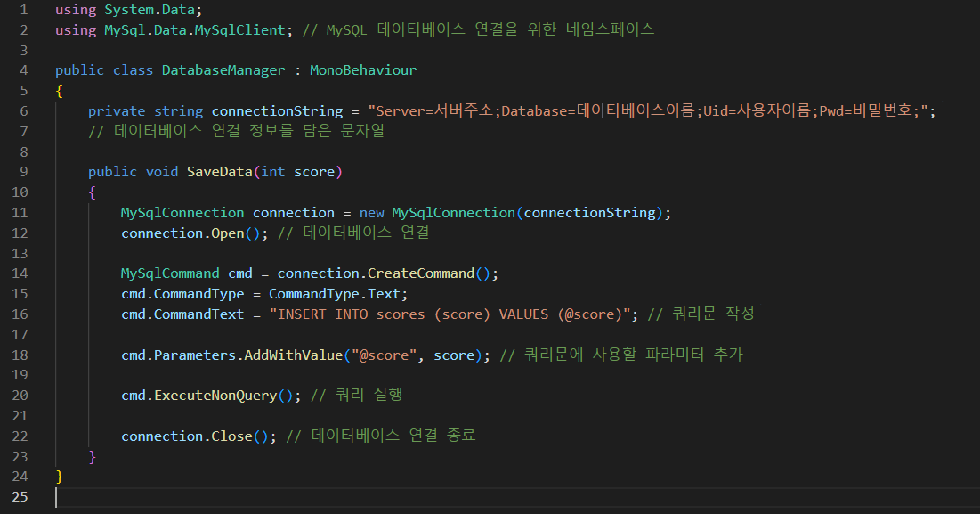Screen dimensions: 980x514
Task: Click 'ExecuteNonQuery' call on line 20
Action: tap(215, 396)
